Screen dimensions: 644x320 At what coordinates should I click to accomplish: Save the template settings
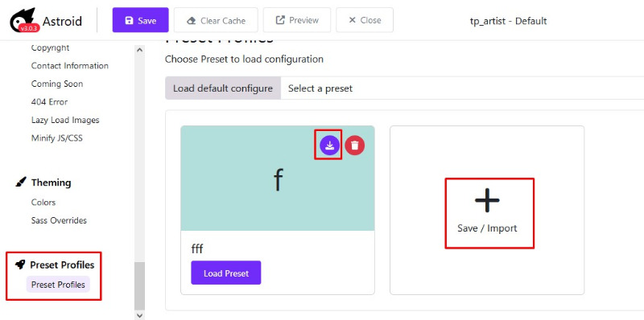coord(140,19)
